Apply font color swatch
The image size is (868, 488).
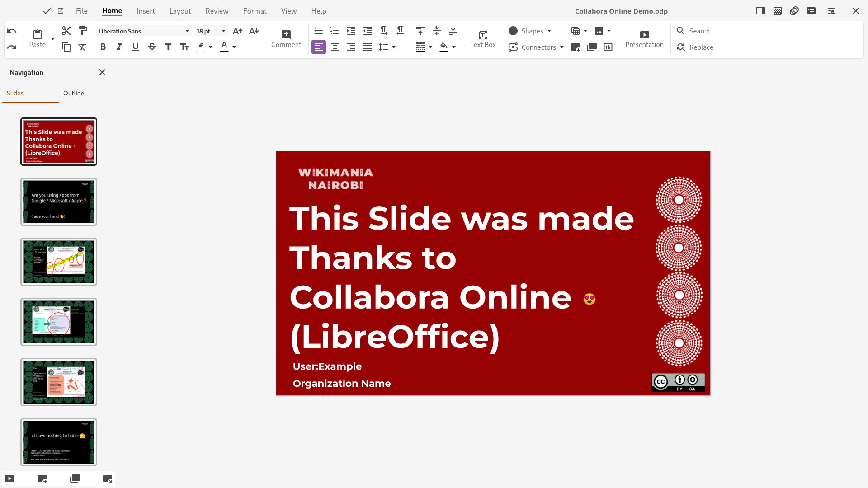[x=224, y=47]
